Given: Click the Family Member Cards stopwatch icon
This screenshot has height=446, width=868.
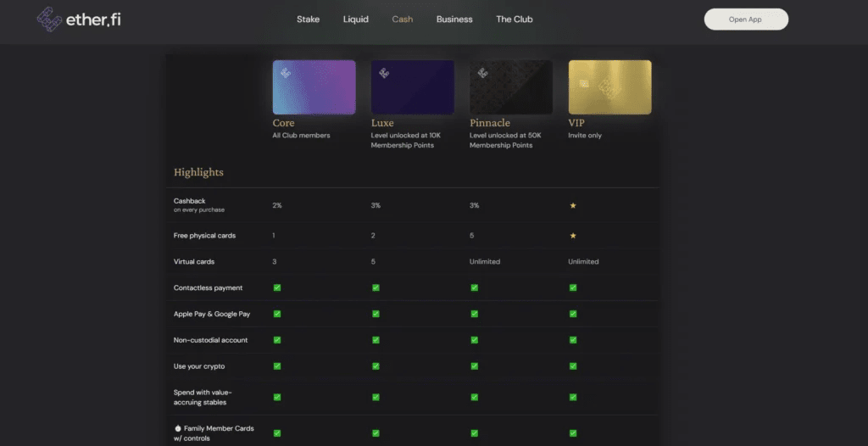Looking at the screenshot, I should 178,428.
